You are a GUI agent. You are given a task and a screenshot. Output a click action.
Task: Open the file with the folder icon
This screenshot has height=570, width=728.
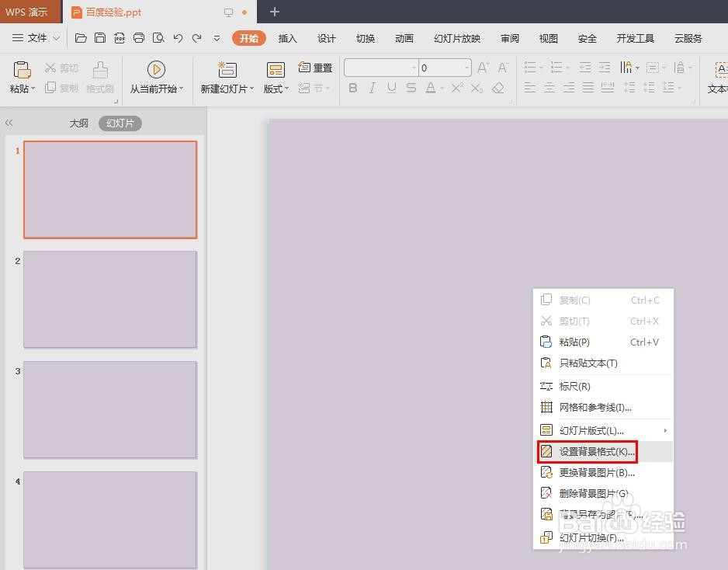(81, 38)
